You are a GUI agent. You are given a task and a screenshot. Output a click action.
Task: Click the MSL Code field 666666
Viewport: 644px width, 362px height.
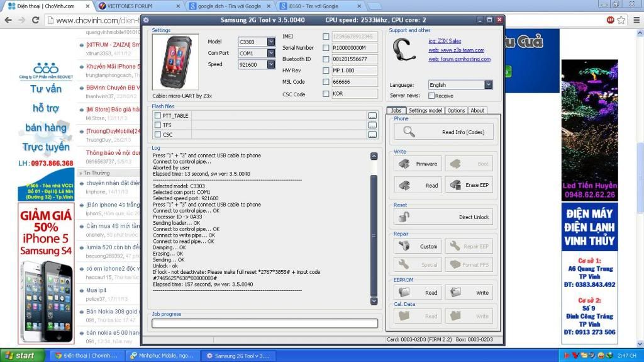[355, 82]
